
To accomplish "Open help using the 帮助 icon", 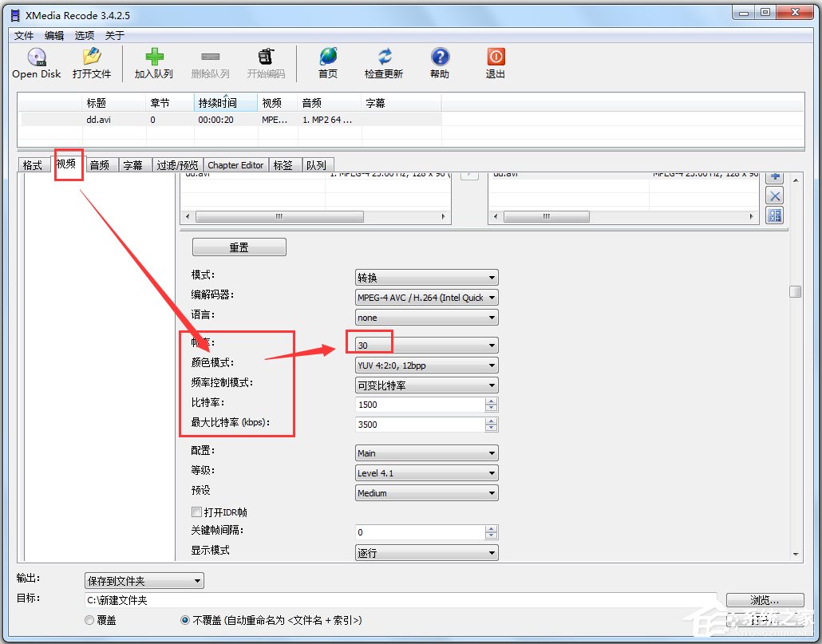I will [440, 64].
